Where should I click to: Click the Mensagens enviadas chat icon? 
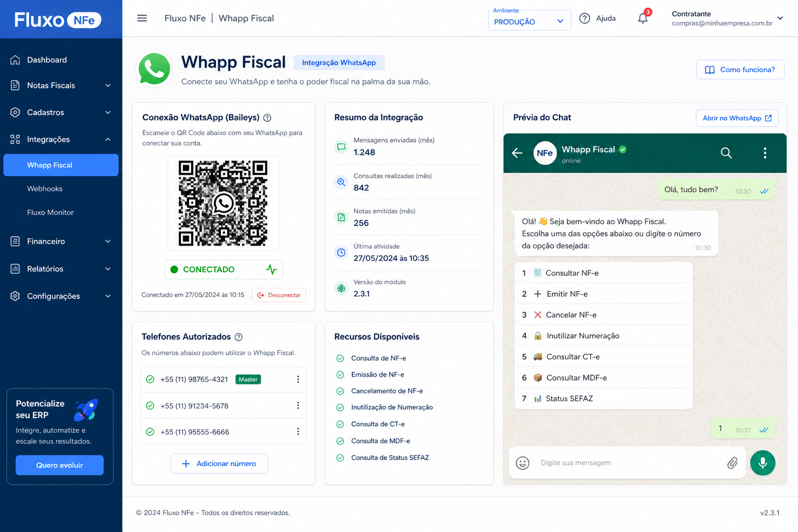(341, 147)
